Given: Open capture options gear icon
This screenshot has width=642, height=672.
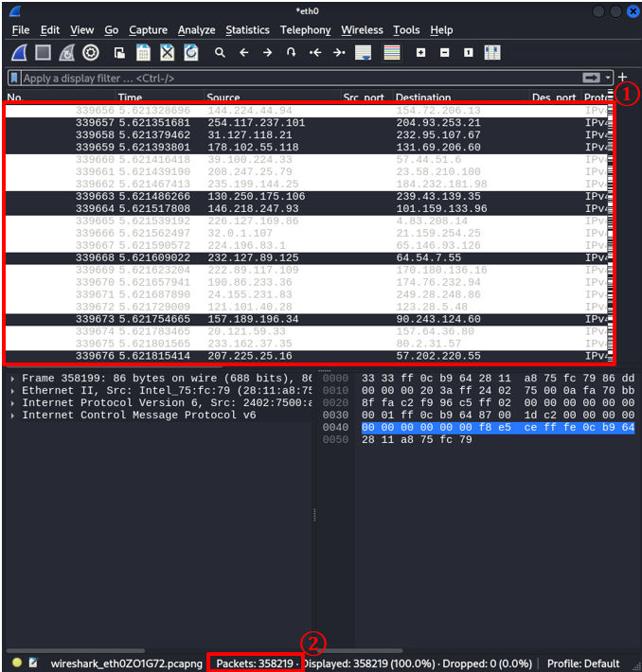Looking at the screenshot, I should click(x=91, y=53).
